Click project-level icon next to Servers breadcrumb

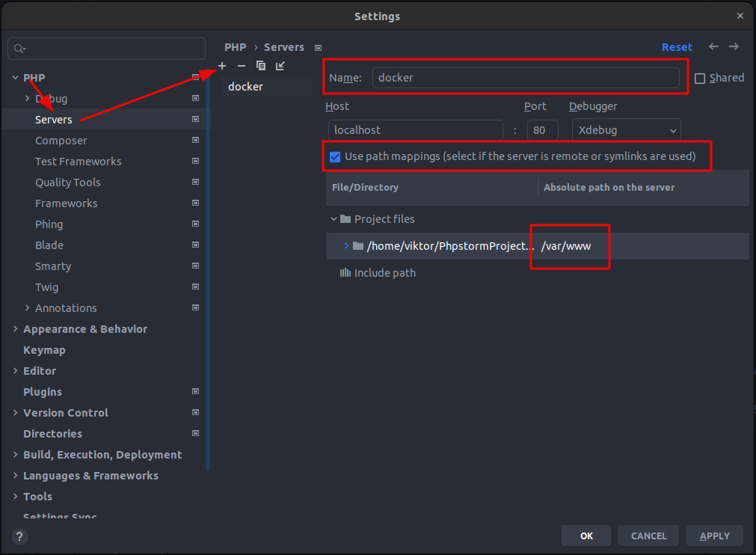pyautogui.click(x=319, y=48)
